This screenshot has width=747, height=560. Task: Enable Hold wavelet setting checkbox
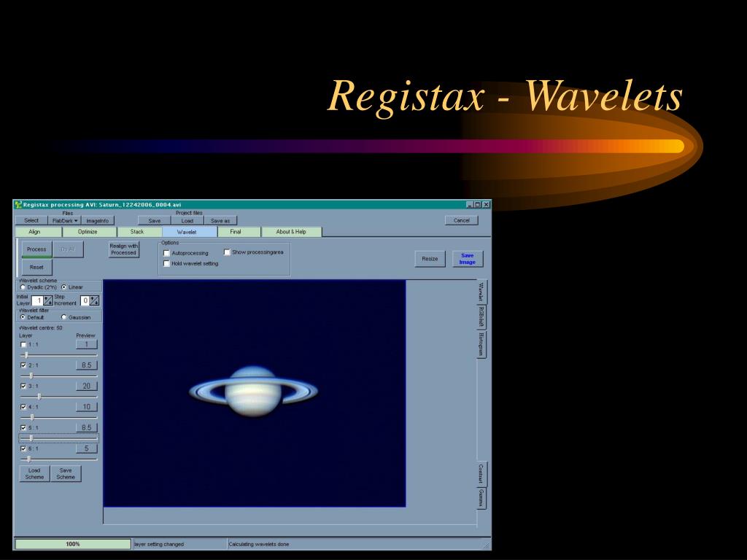point(167,263)
